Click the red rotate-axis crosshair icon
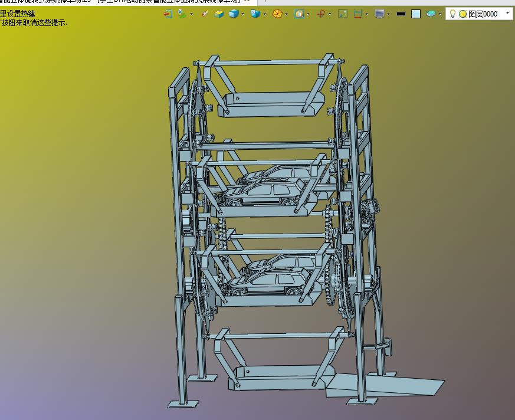 pos(321,14)
